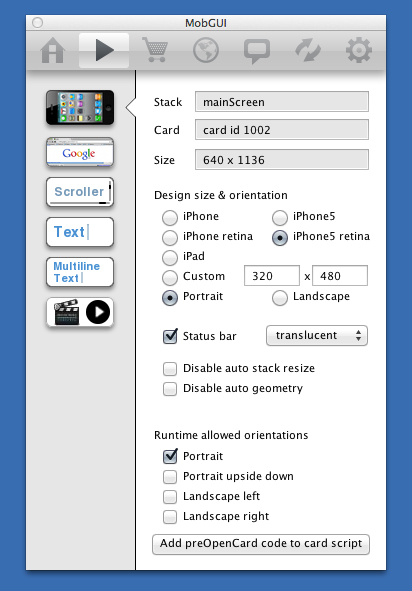Select the iPhone design size radio
412x591 pixels.
pyautogui.click(x=170, y=217)
